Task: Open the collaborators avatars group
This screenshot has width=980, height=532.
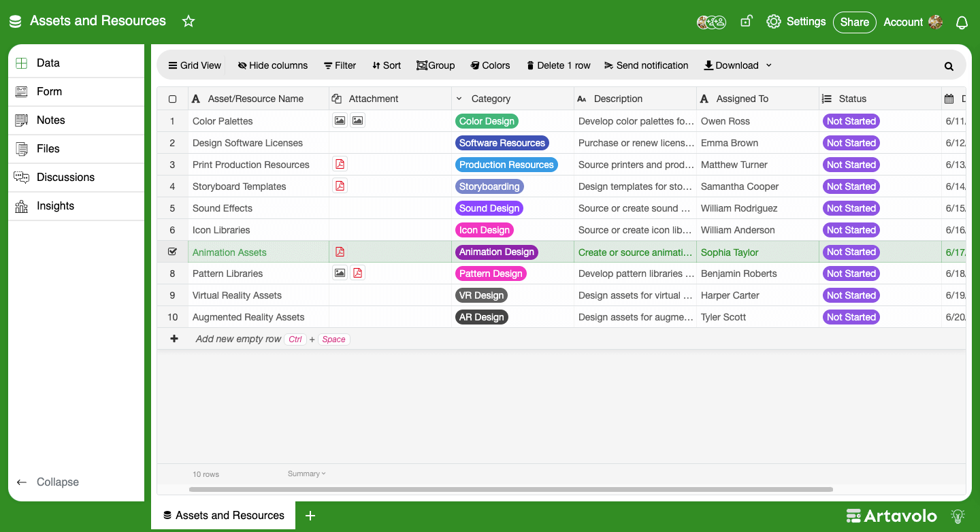Action: 711,22
